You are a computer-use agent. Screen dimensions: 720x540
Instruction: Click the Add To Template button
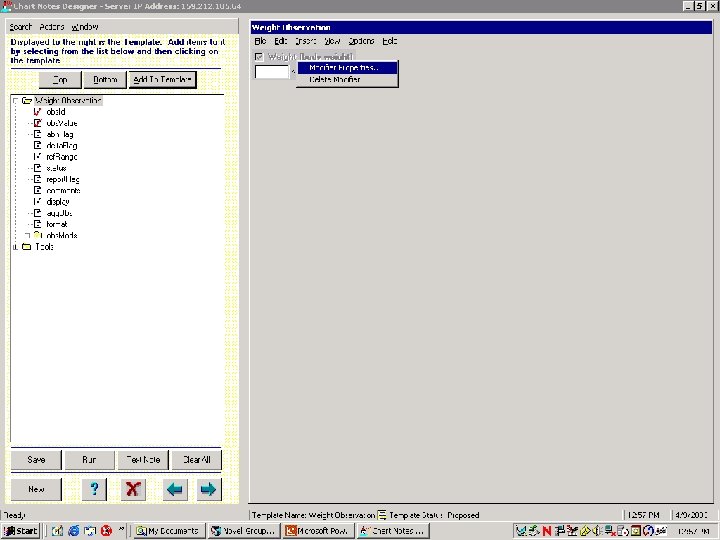(163, 79)
